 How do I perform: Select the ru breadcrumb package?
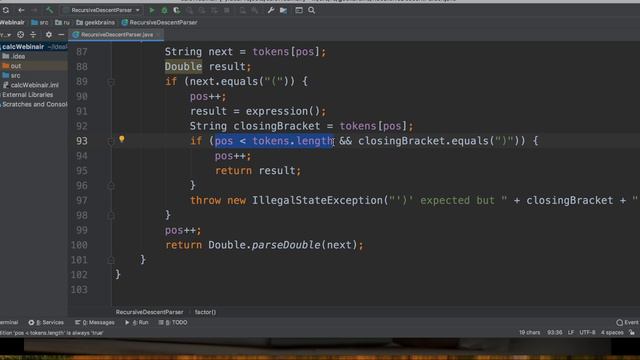click(x=62, y=22)
